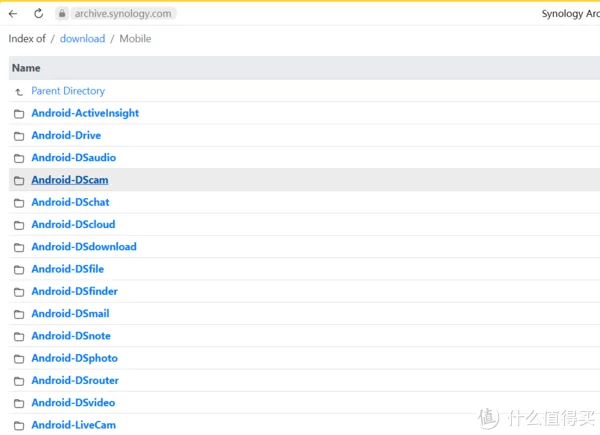Reload the page with the refresh icon

pos(39,14)
